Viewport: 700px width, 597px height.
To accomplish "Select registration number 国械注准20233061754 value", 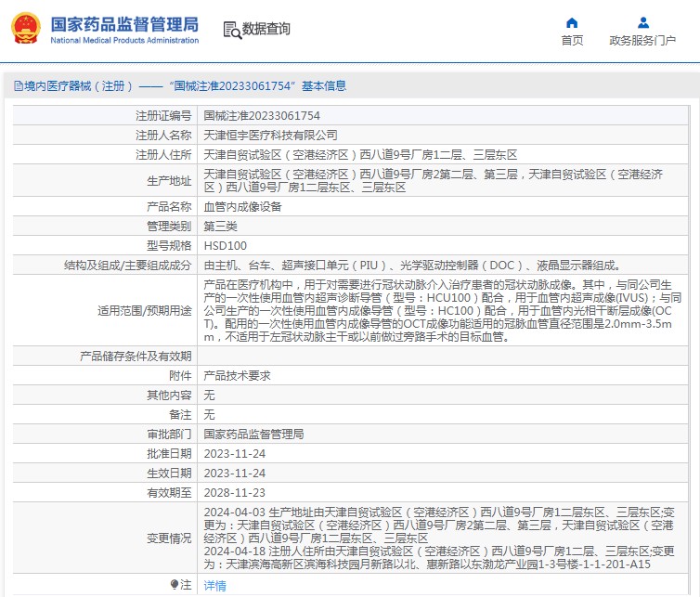I will coord(261,116).
